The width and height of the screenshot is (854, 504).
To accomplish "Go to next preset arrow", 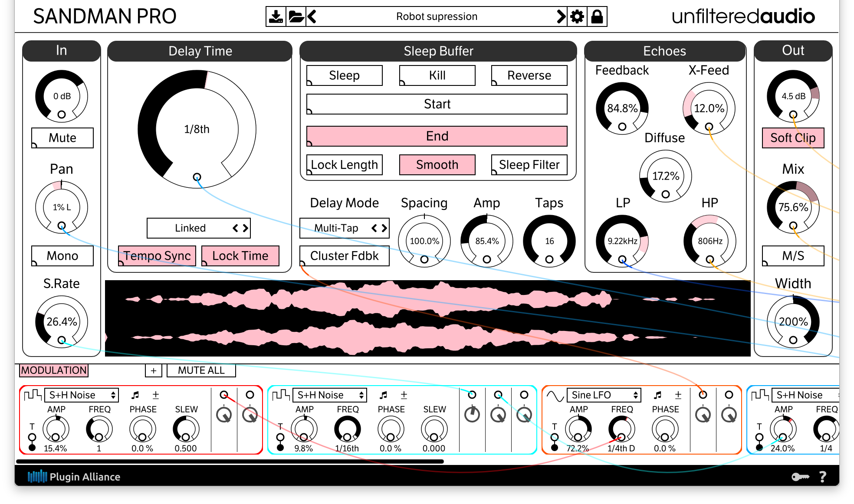I will (561, 16).
